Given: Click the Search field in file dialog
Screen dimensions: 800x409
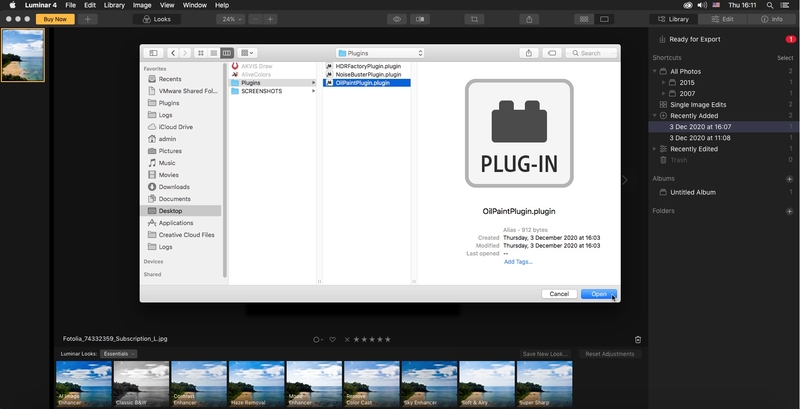Looking at the screenshot, I should [592, 53].
